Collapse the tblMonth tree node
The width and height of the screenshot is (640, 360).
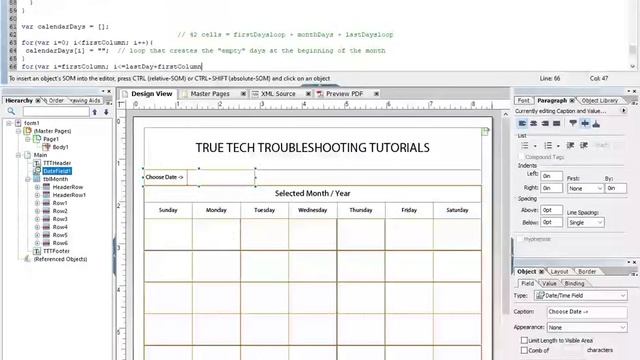[28, 179]
